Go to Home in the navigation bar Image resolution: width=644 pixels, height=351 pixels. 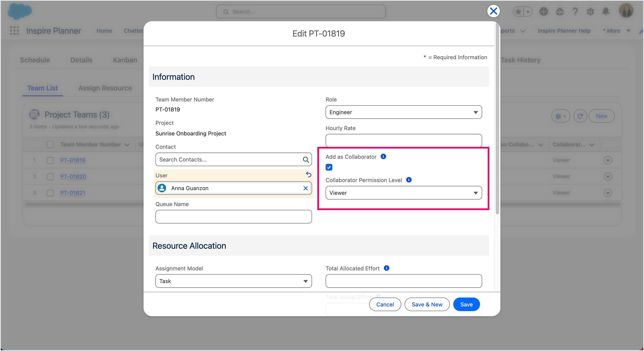coord(104,31)
